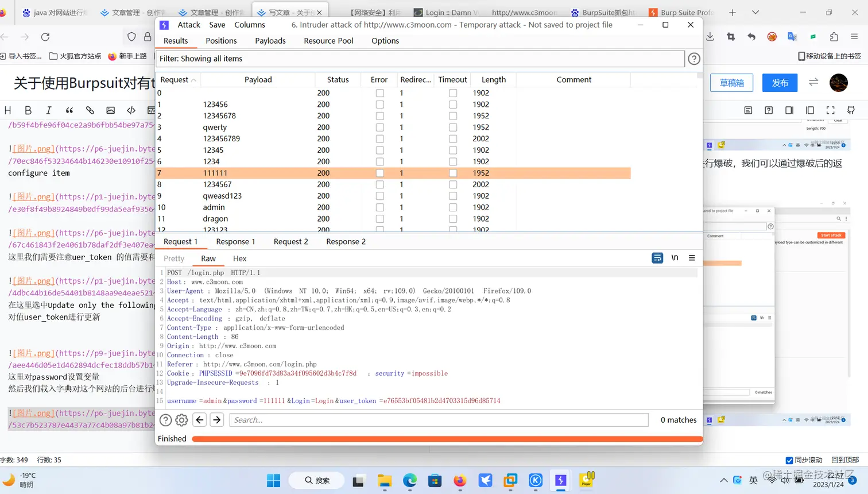Toggle 同步滚动 sync scroll checkbox
868x494 pixels.
pyautogui.click(x=789, y=460)
